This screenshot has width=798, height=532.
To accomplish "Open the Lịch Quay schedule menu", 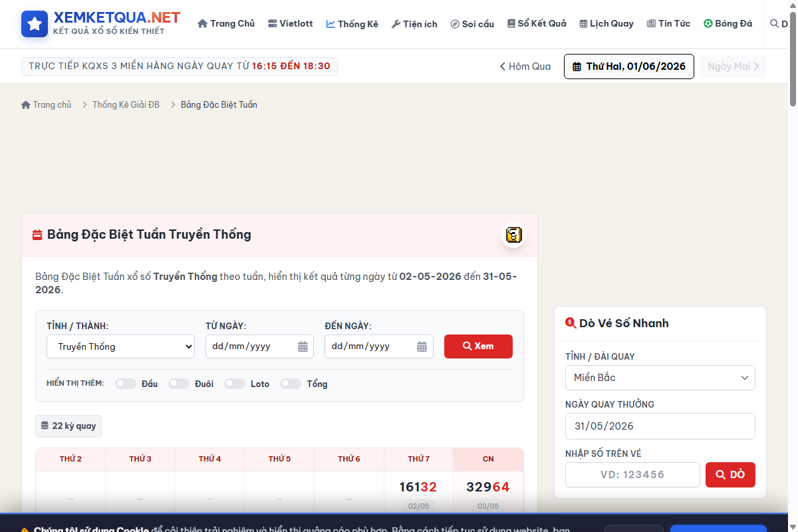I will (606, 24).
